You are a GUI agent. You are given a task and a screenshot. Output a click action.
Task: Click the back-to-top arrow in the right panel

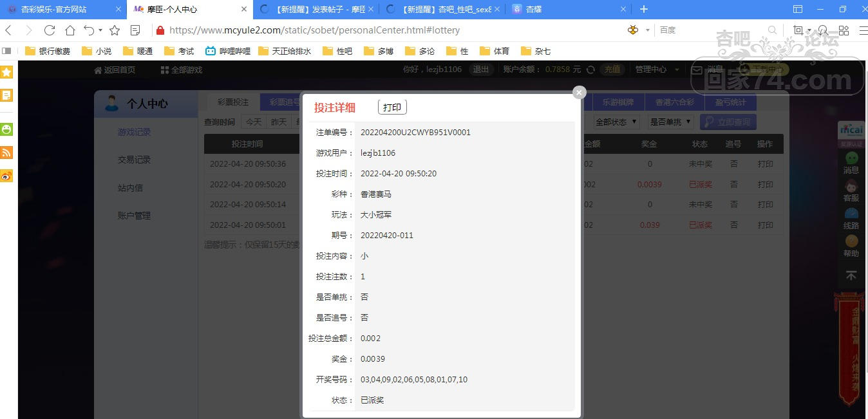point(851,275)
